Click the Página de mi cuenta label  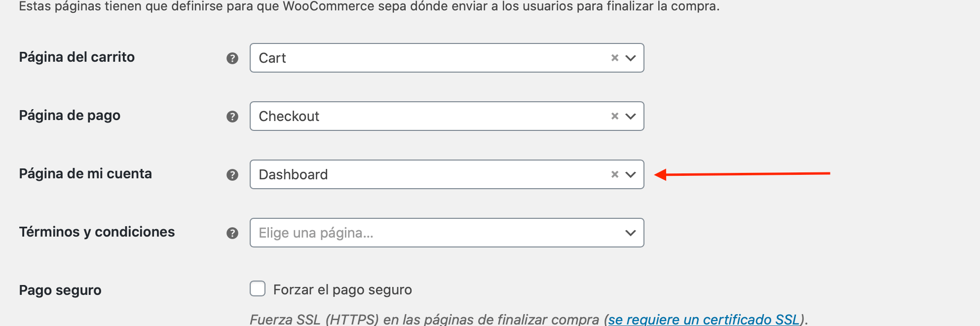tap(85, 174)
